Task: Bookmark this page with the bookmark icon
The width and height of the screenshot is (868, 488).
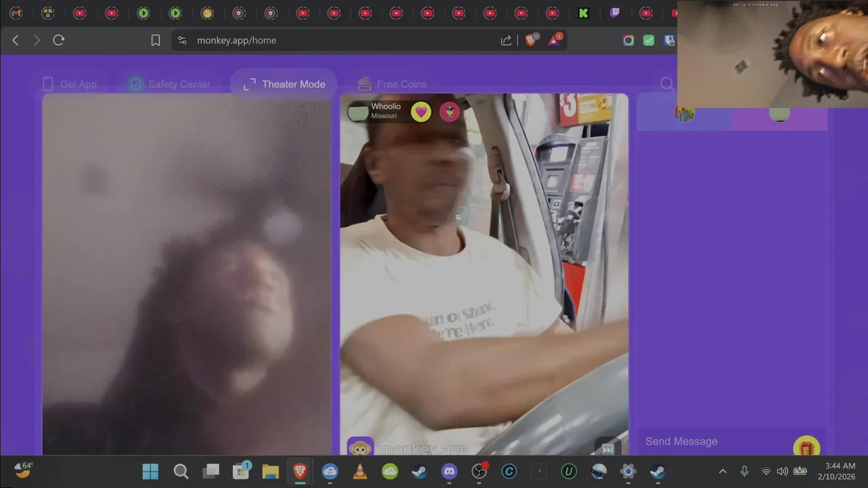Action: [155, 41]
